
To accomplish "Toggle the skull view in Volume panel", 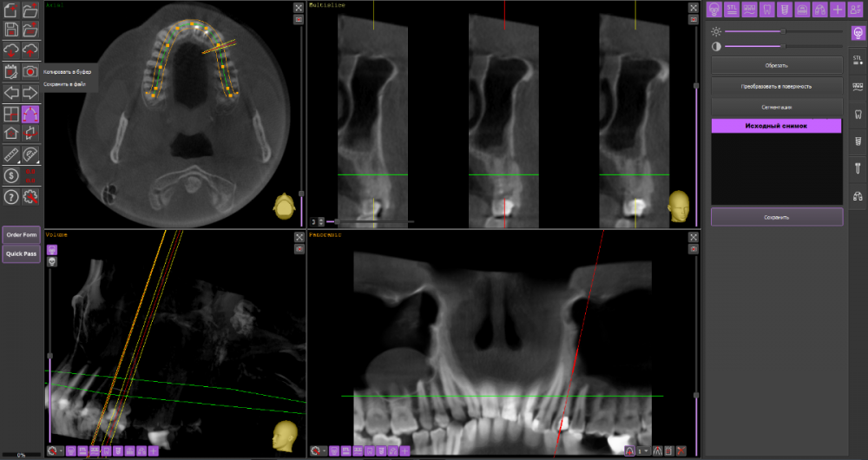I will (x=52, y=261).
